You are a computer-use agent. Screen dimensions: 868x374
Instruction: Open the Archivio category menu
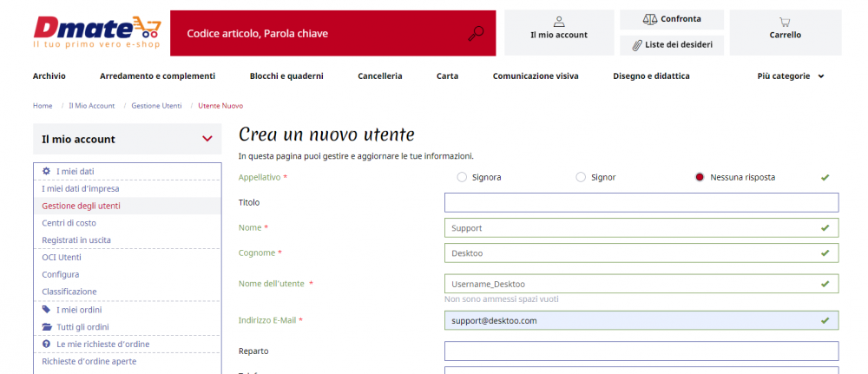point(49,76)
